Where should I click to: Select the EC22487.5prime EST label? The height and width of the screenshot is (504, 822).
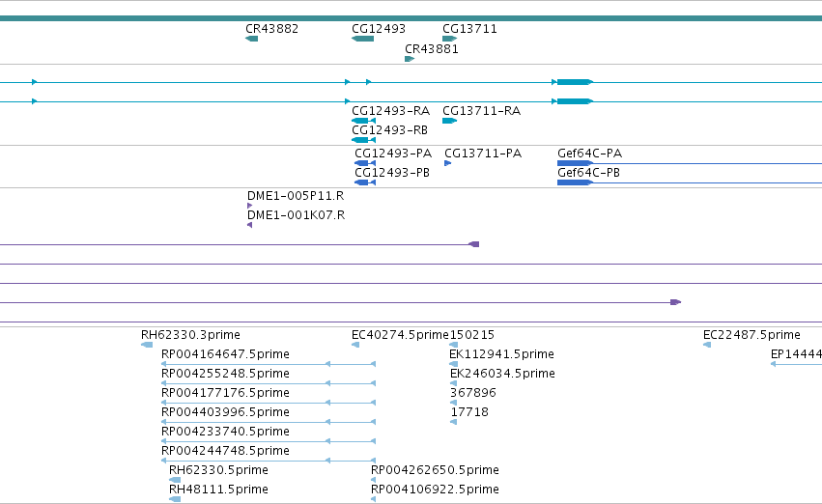(x=751, y=335)
